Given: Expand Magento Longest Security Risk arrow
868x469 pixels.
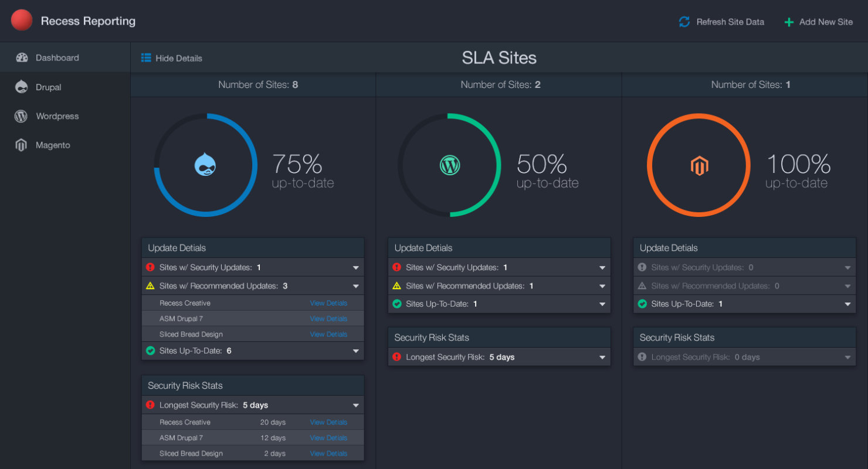Looking at the screenshot, I should [x=847, y=358].
